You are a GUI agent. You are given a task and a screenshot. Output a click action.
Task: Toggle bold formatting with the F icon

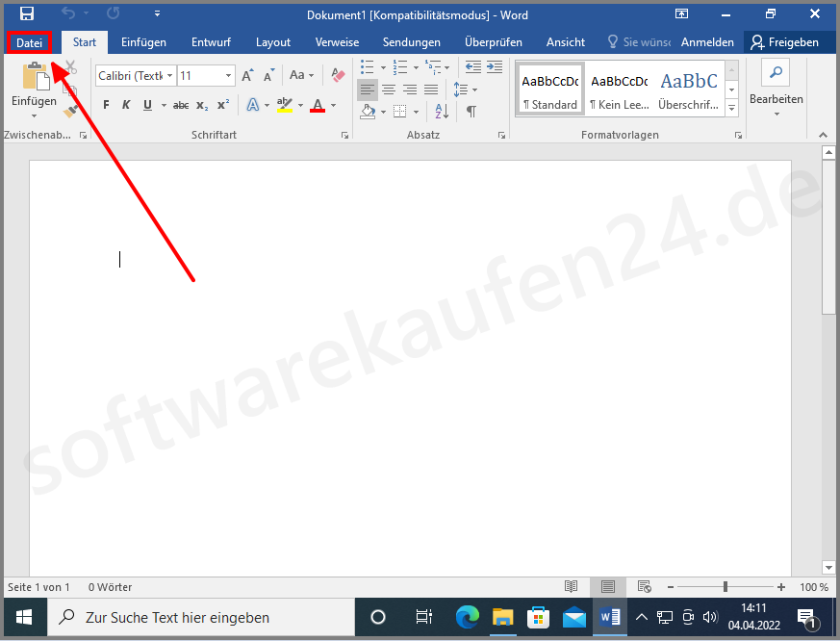coord(105,105)
